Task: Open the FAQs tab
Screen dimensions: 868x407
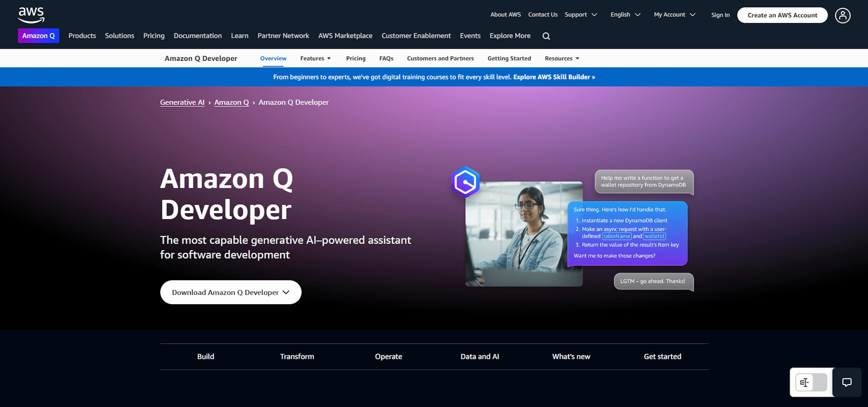Action: (x=386, y=58)
